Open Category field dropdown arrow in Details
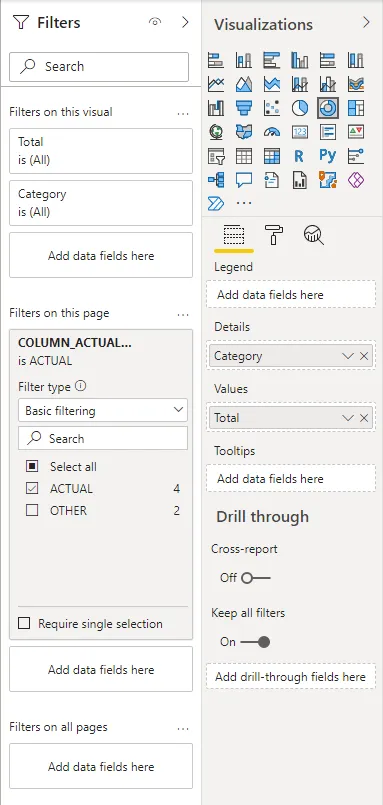 (x=348, y=356)
